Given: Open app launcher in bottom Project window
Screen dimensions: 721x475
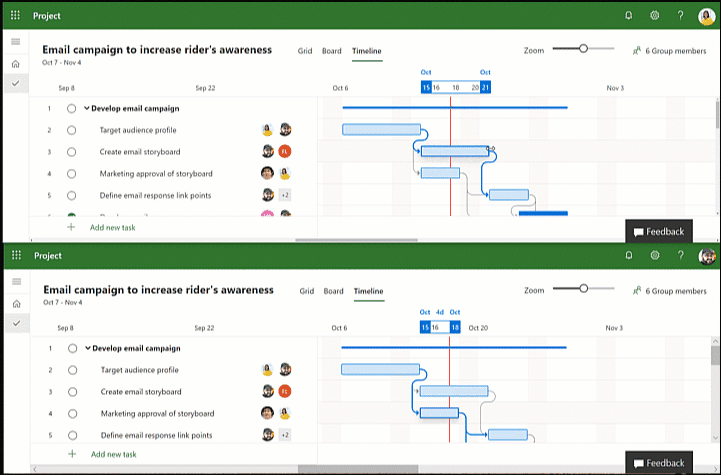Looking at the screenshot, I should coord(16,255).
